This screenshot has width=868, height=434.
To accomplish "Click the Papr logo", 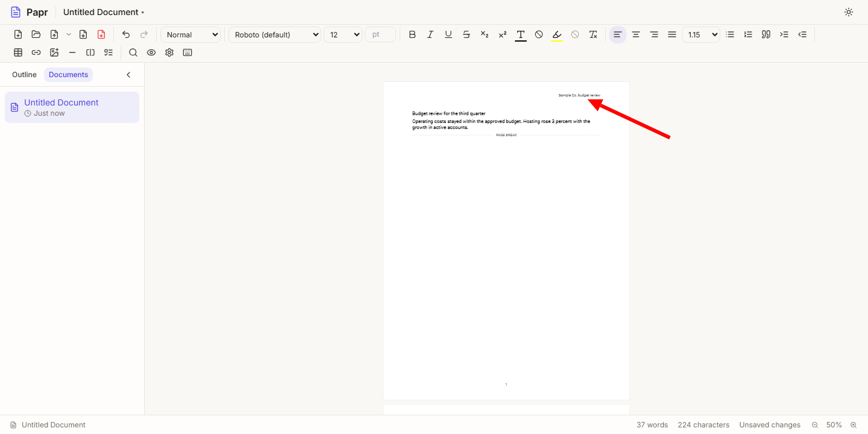I will pyautogui.click(x=29, y=12).
